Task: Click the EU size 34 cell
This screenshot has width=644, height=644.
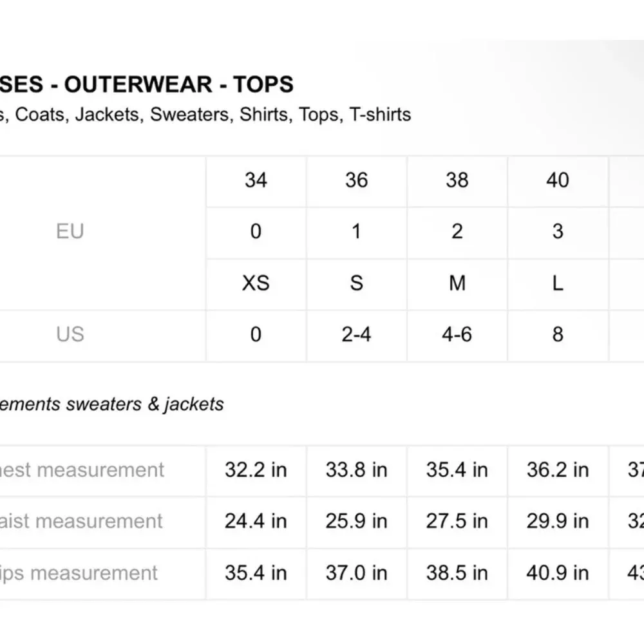Action: pyautogui.click(x=256, y=180)
